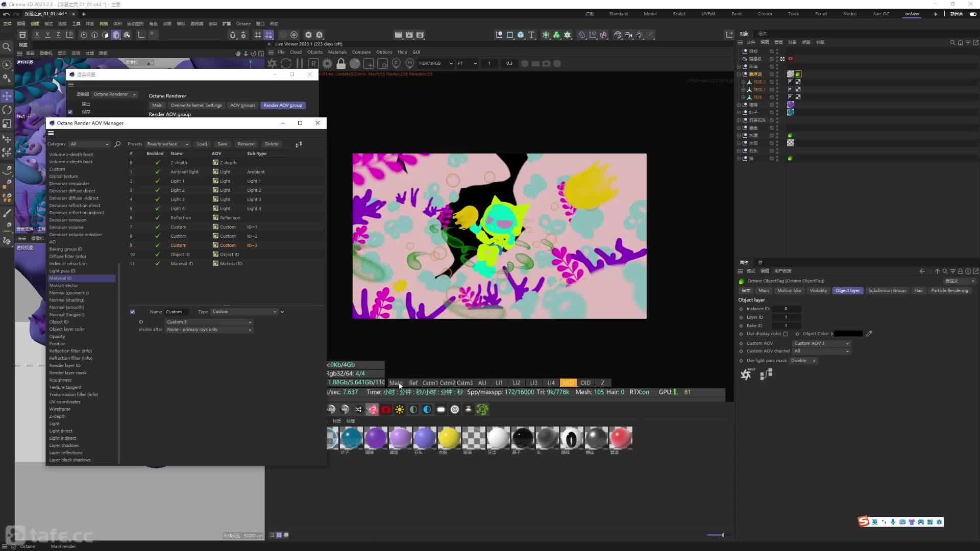Toggle the Material ID AOV enabled checkmark

click(157, 263)
